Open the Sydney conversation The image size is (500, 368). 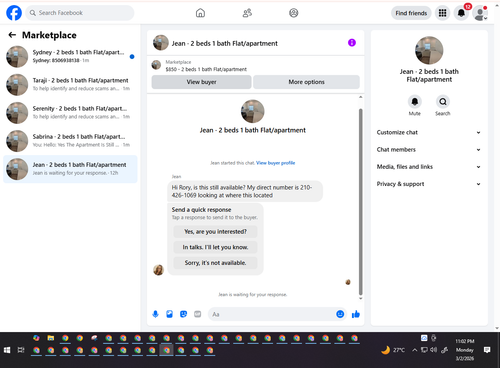70,57
